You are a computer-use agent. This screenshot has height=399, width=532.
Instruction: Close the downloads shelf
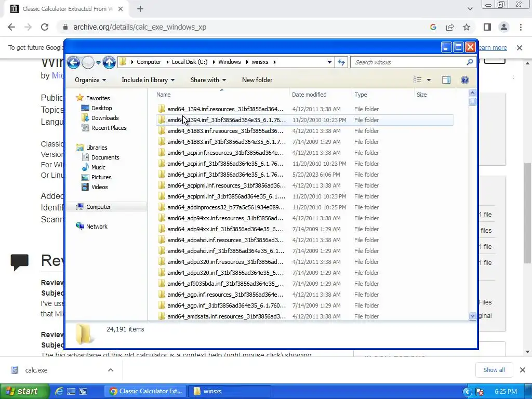pyautogui.click(x=523, y=370)
